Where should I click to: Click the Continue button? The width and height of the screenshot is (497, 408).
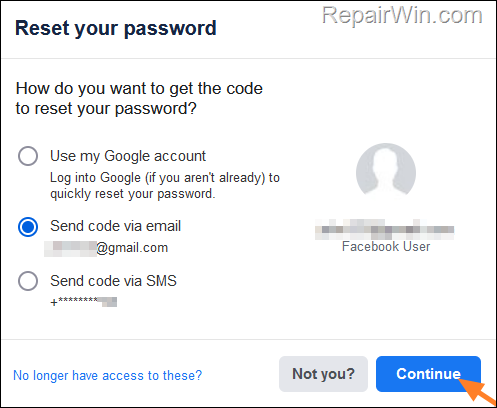pyautogui.click(x=428, y=374)
